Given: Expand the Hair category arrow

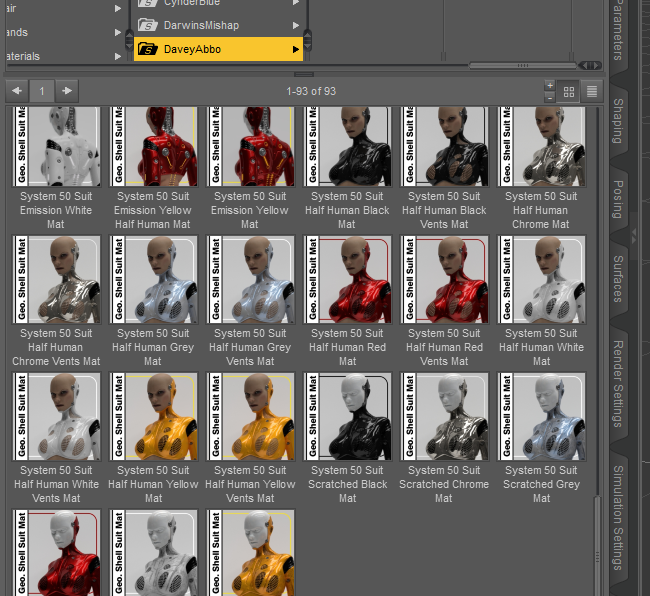Looking at the screenshot, I should coord(118,8).
